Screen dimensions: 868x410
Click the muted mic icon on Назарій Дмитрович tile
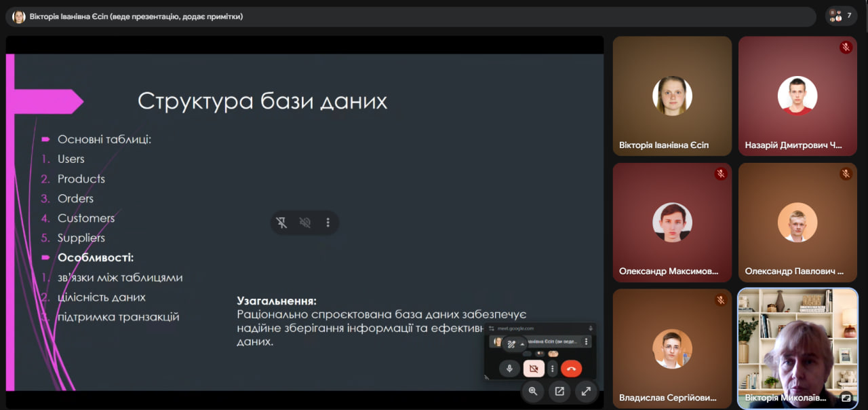pos(846,48)
